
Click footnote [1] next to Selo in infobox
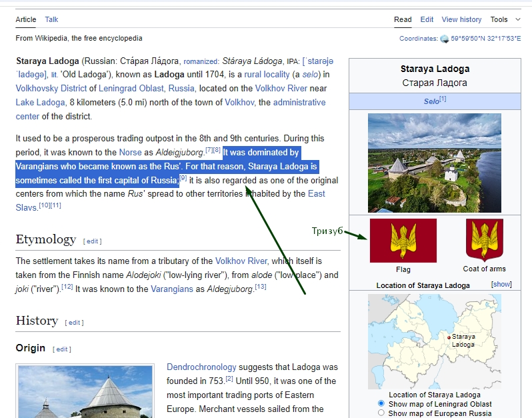pyautogui.click(x=443, y=99)
